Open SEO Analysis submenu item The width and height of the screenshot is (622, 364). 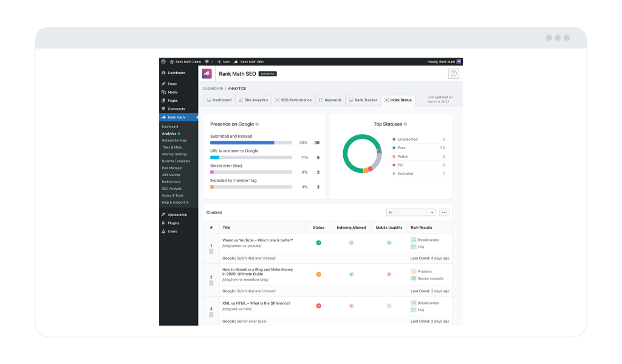171,189
